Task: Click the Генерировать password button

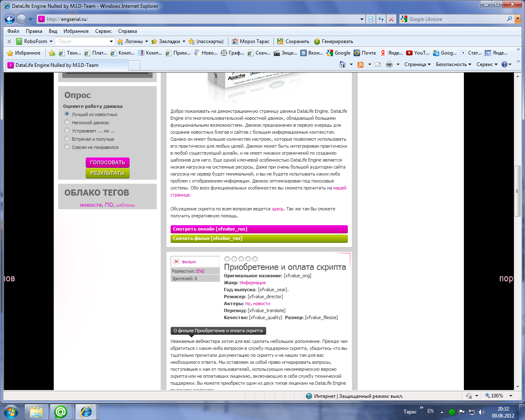Action: [x=333, y=41]
